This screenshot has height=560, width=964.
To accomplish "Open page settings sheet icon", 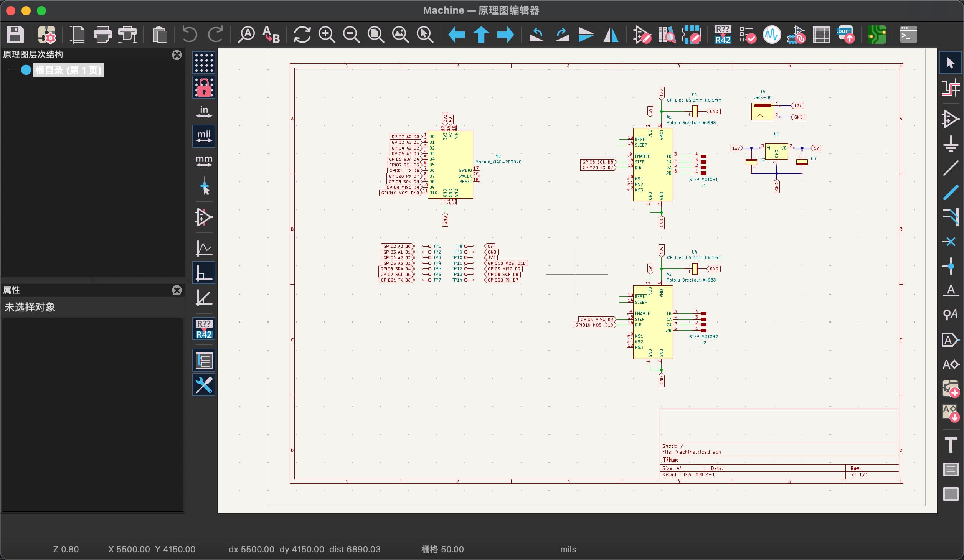I will (78, 35).
